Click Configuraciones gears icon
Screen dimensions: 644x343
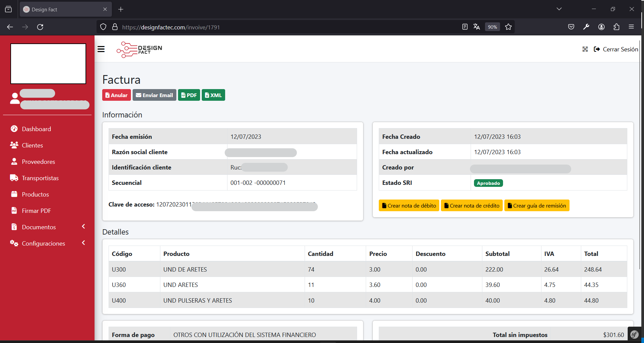[14, 243]
